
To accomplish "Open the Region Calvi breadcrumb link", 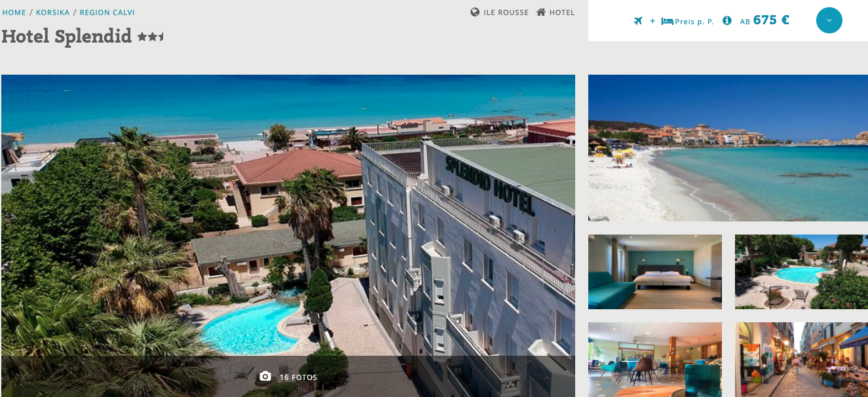I will tap(107, 12).
